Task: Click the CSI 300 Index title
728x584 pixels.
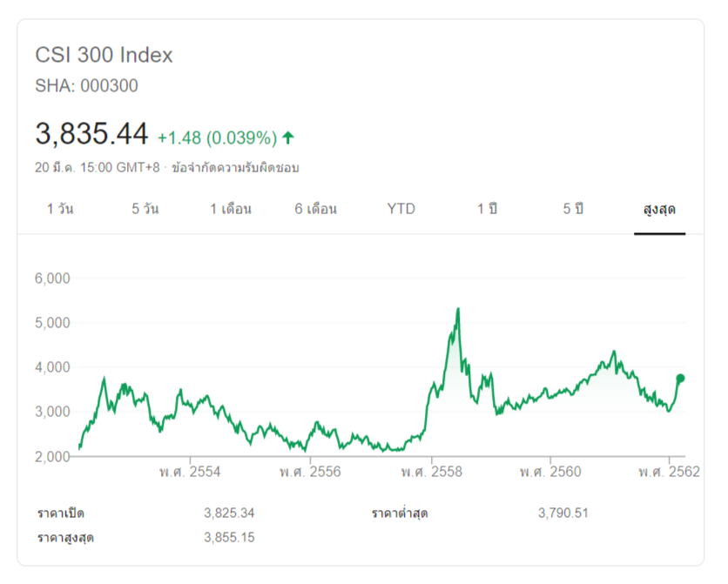Action: pyautogui.click(x=104, y=55)
